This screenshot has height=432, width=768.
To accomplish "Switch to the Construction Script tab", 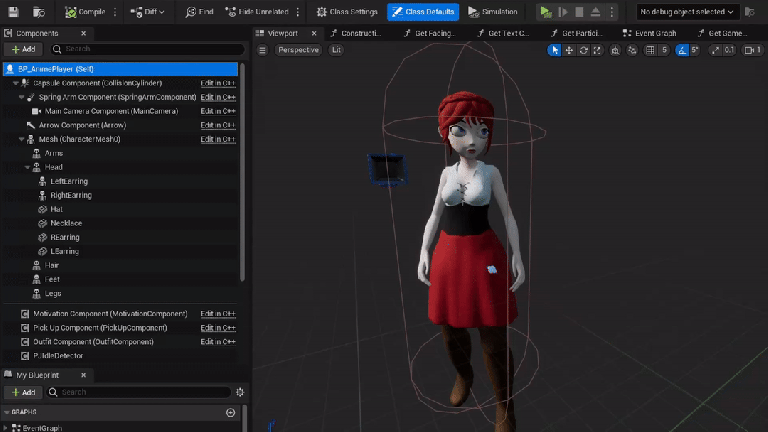I will [356, 33].
